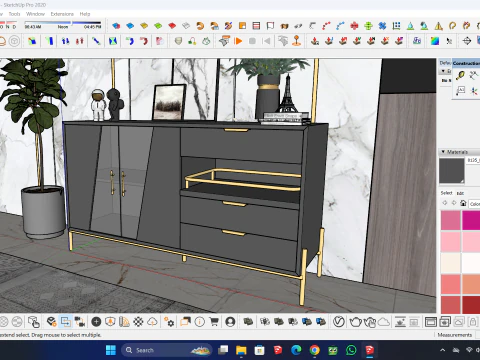Start interactive render (teapot with hand)
480x360 pixels.
tap(370, 322)
